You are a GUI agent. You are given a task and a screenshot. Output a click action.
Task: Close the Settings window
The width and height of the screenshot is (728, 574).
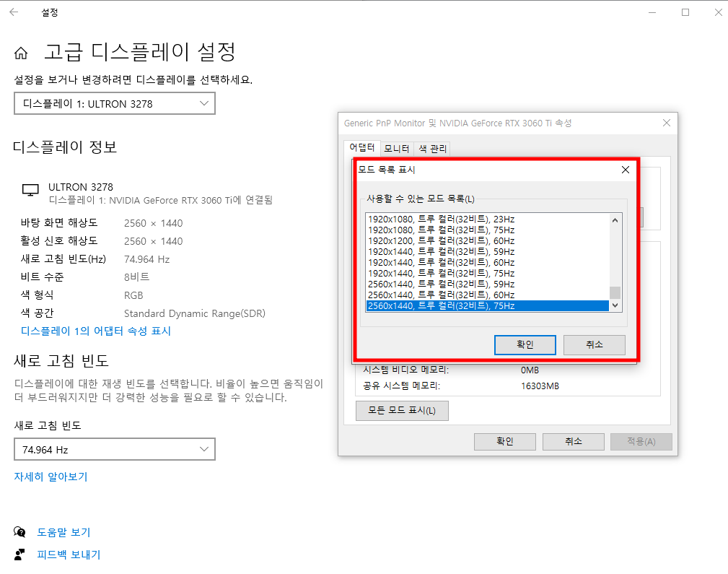coord(718,12)
